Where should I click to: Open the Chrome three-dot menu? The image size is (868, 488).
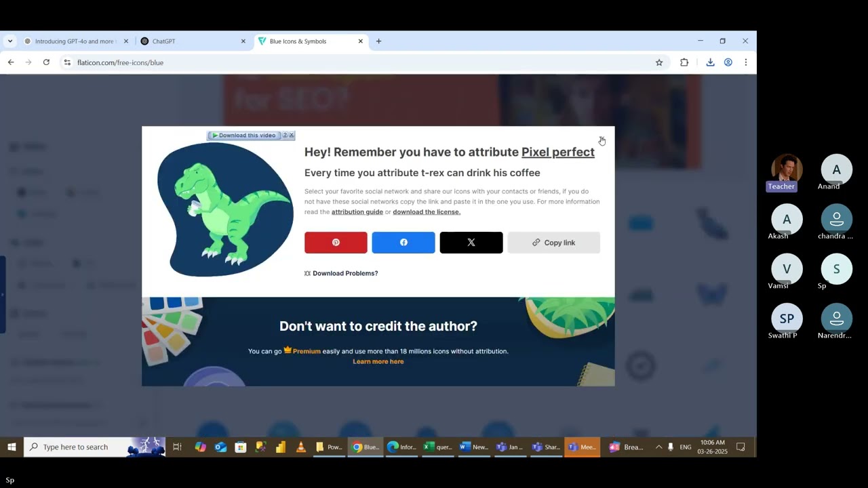click(x=746, y=62)
